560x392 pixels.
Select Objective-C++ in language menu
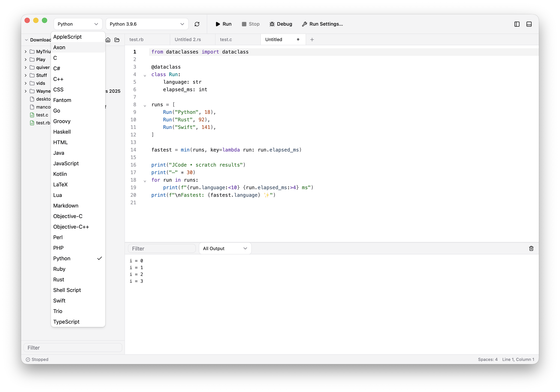(x=78, y=227)
